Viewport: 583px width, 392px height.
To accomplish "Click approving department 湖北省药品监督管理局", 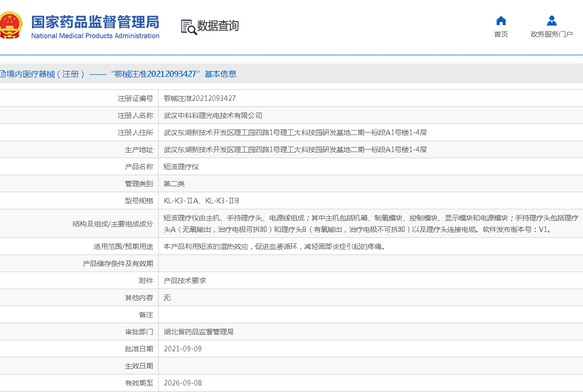I will (199, 332).
